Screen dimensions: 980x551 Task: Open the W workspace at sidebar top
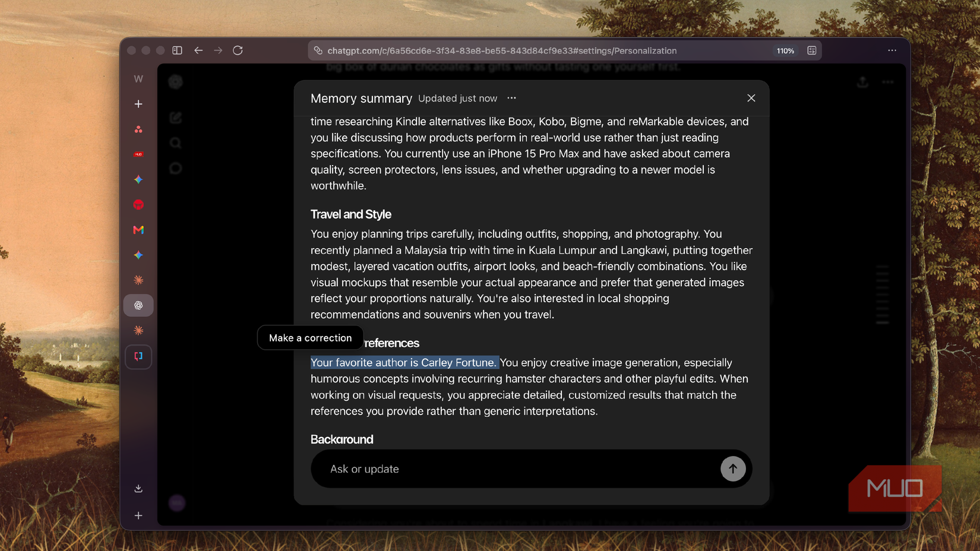pos(138,78)
